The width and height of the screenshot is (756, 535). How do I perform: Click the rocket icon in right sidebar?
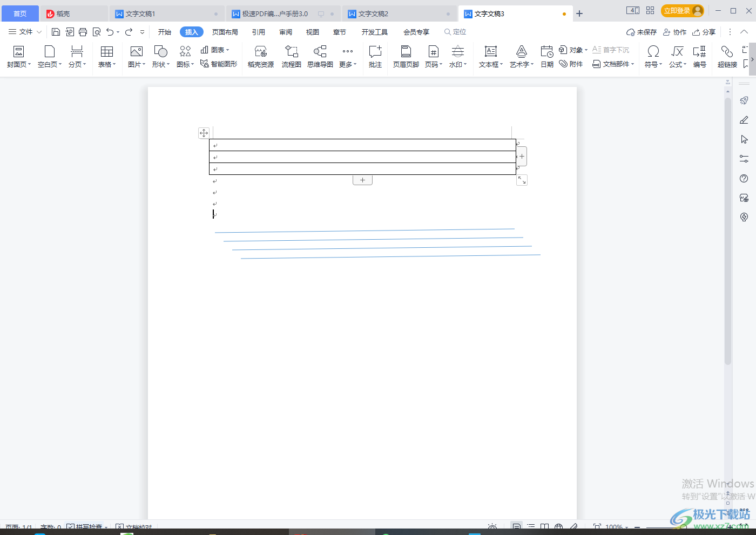744,100
